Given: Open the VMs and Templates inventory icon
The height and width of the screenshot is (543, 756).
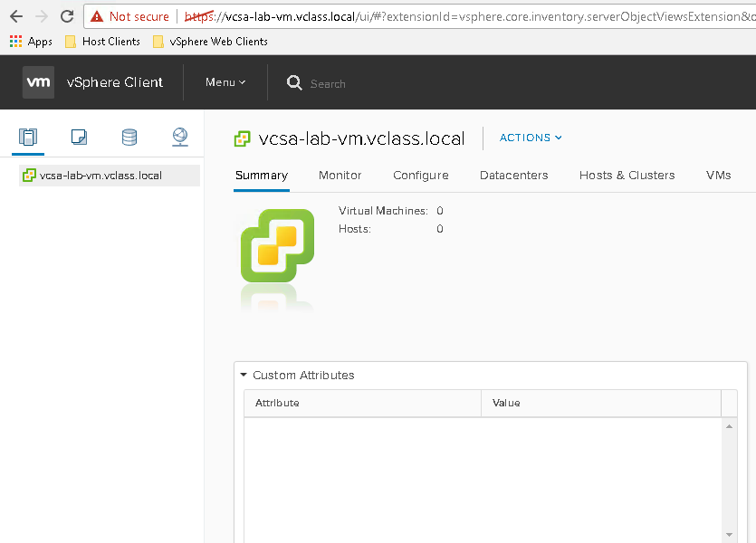Looking at the screenshot, I should click(79, 137).
